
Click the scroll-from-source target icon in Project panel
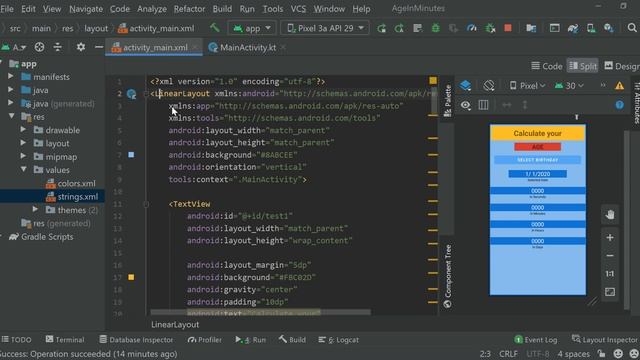coord(39,47)
